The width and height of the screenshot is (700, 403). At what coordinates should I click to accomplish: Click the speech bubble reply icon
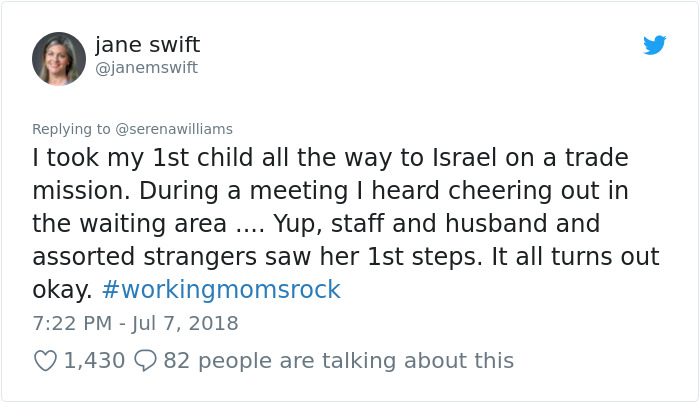coord(145,360)
